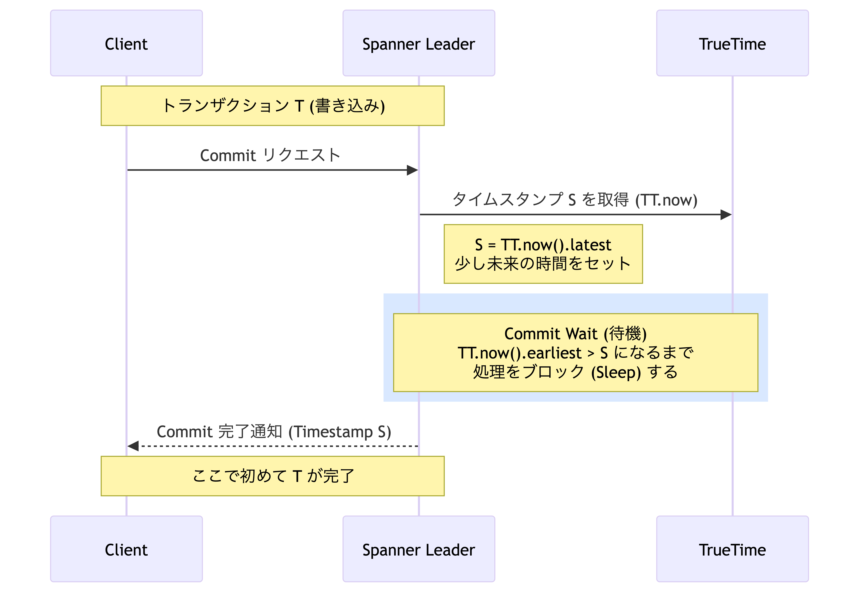Click the top Client participant box
The image size is (868, 600).
click(126, 43)
